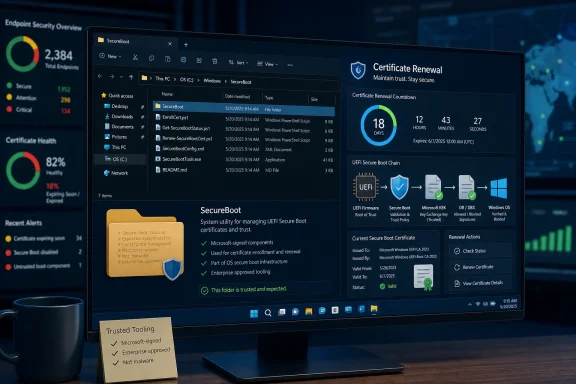
Task: Click 'SecureBoot' in the address breadcrumb
Action: 241,82
